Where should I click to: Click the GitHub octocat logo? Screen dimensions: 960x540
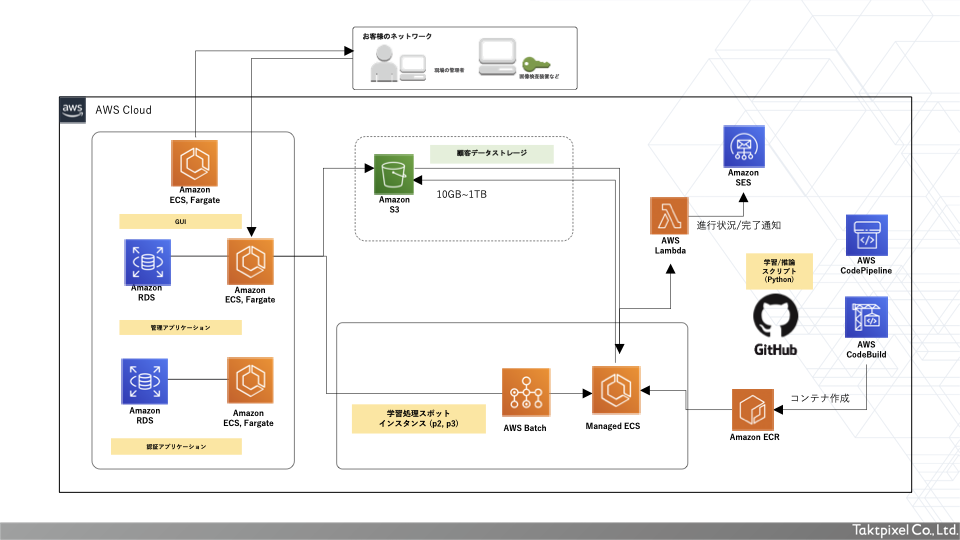tap(776, 315)
